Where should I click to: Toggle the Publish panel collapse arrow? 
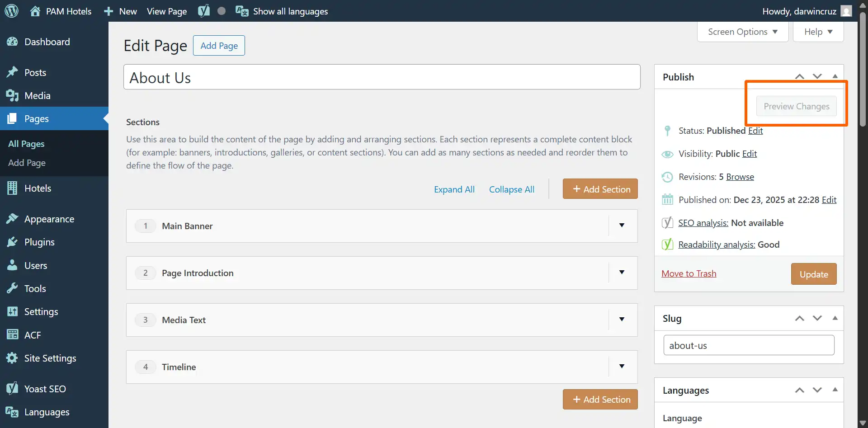[835, 76]
